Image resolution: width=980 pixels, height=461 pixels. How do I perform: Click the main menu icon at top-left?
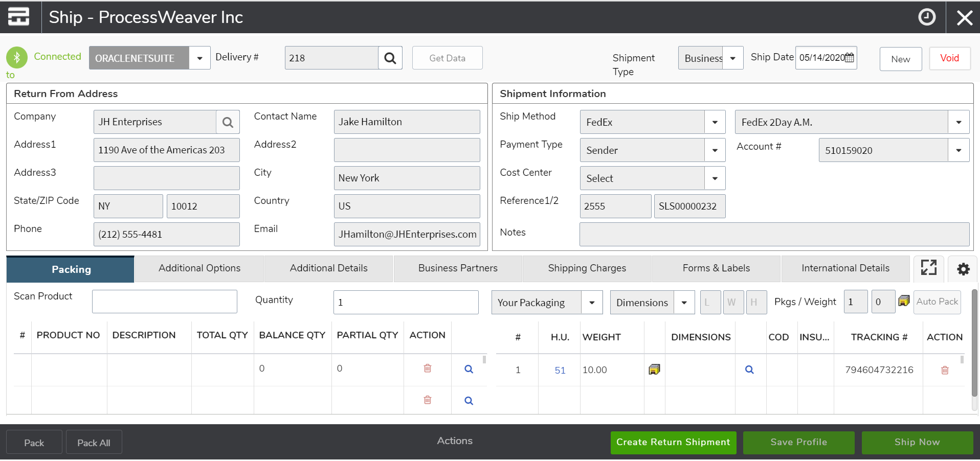pyautogui.click(x=19, y=17)
